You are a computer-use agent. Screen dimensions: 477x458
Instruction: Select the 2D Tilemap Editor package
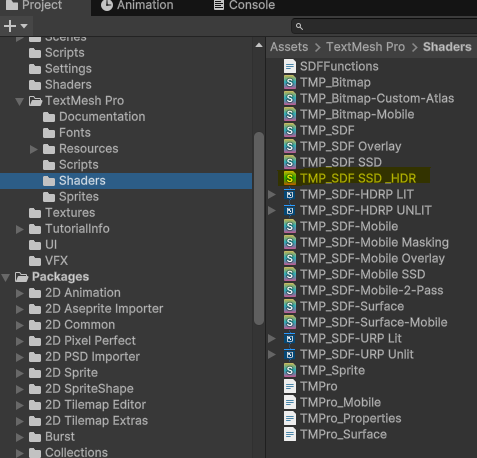click(x=87, y=405)
